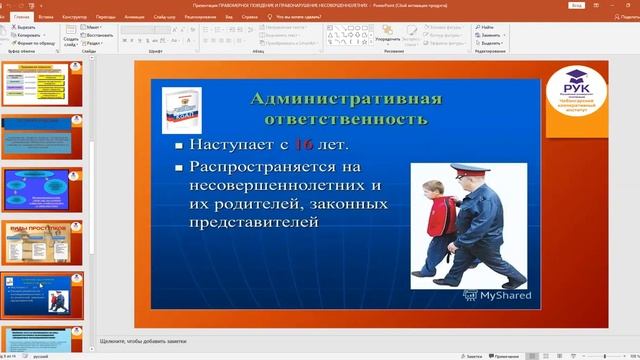Open the Slide Show (Слайд-шоу) tab
This screenshot has width=640, height=360.
(164, 17)
